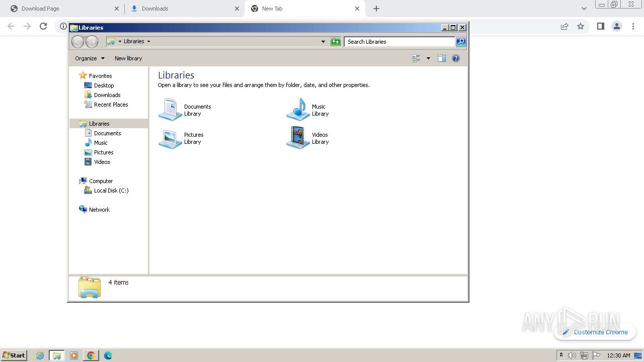Close the New Tab tab
This screenshot has height=362, width=644.
pyautogui.click(x=357, y=9)
